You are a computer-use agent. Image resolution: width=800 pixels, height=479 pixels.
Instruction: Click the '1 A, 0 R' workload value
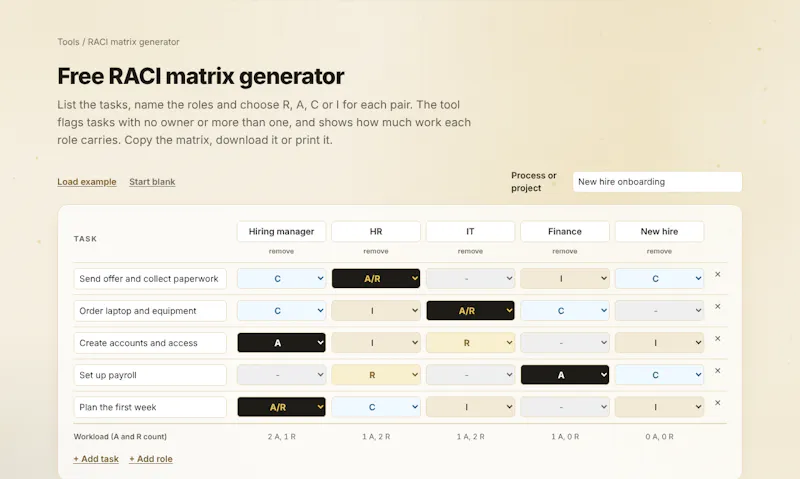(565, 437)
